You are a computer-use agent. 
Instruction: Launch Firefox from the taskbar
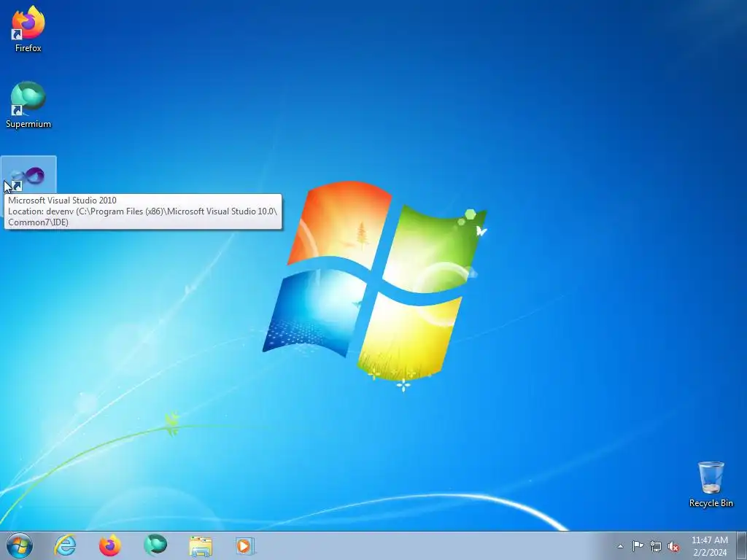(110, 545)
